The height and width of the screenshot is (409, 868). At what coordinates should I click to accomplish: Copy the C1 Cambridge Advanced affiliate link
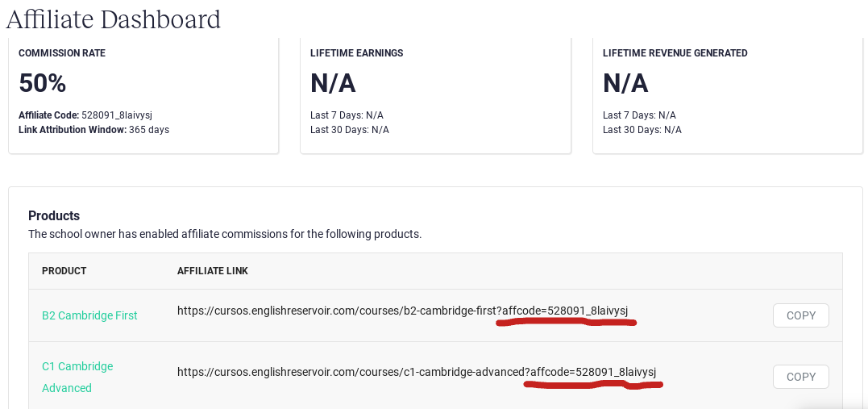[800, 377]
